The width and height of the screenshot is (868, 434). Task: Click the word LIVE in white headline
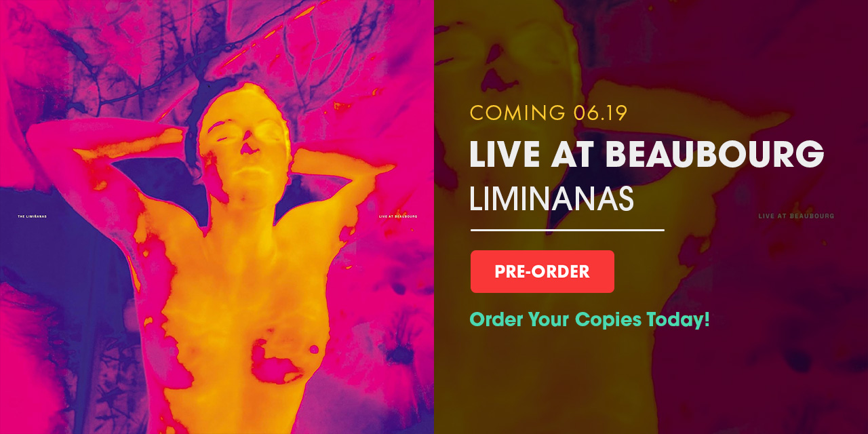point(500,154)
